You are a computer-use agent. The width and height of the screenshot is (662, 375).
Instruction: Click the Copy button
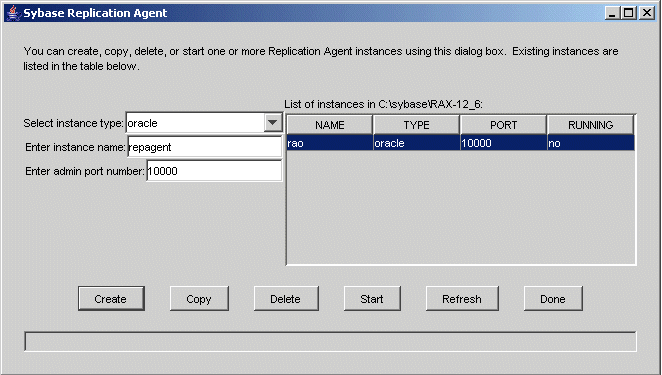click(x=199, y=299)
